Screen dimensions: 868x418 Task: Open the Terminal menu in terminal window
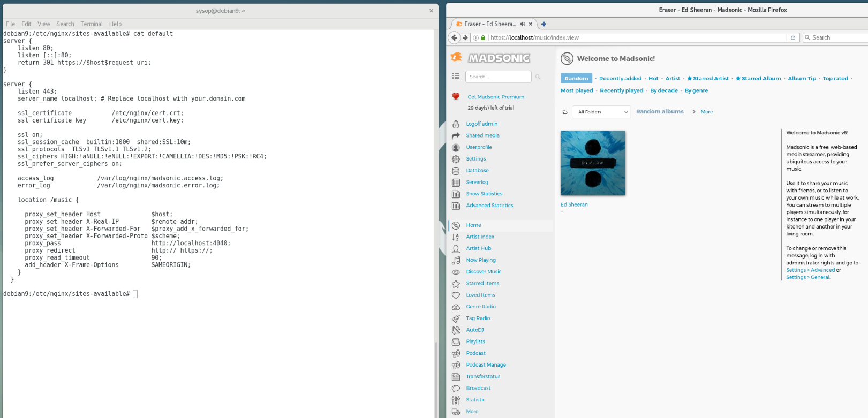coord(92,24)
